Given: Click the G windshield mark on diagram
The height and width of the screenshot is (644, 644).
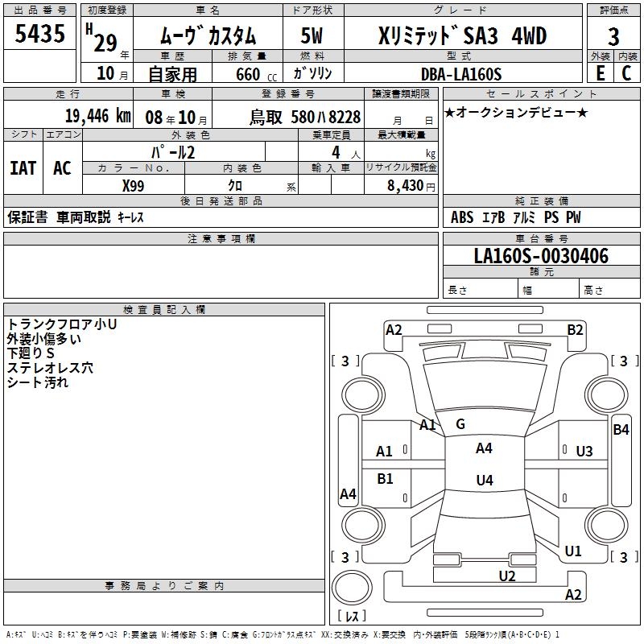Looking at the screenshot, I should click(x=460, y=424).
